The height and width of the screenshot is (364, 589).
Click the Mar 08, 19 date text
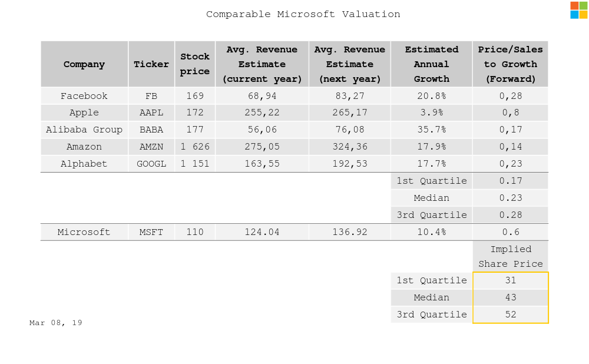56,323
